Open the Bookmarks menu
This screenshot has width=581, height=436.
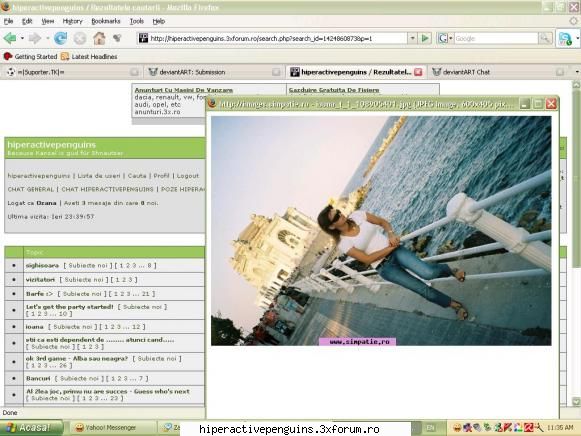106,21
